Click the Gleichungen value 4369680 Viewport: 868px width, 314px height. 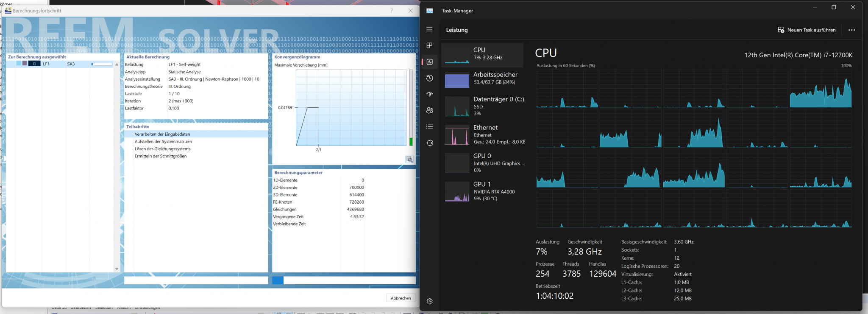(355, 209)
